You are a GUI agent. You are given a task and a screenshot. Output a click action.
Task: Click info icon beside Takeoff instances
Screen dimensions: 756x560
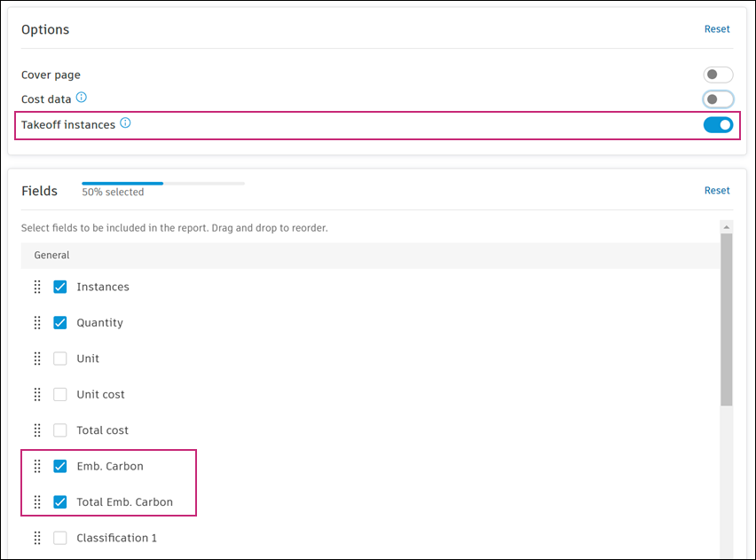[125, 123]
